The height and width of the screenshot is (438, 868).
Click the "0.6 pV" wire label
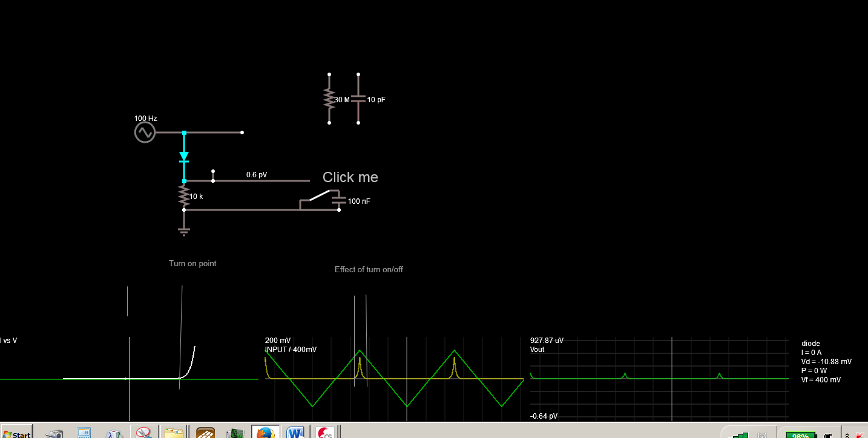pyautogui.click(x=257, y=175)
